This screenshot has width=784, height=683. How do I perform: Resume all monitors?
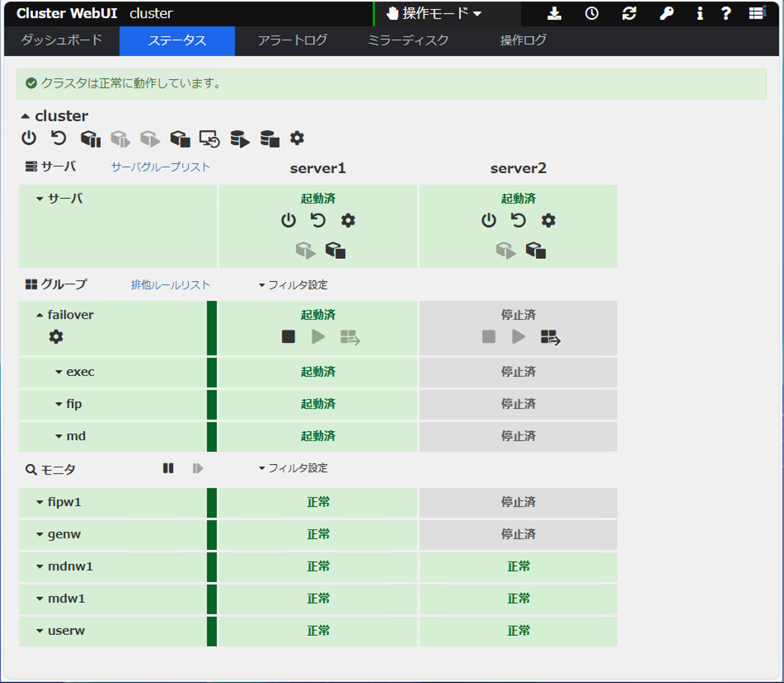[x=197, y=468]
